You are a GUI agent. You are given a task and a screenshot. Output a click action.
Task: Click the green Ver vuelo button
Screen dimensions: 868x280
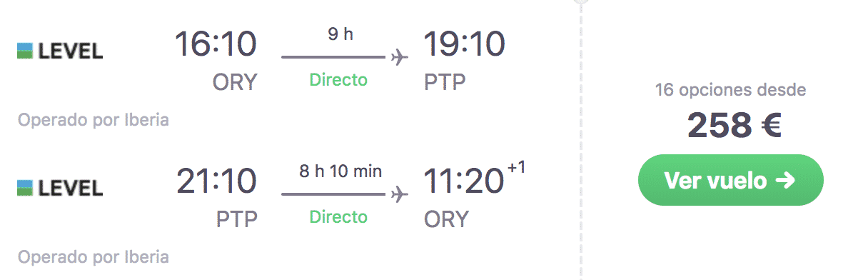[x=730, y=180]
